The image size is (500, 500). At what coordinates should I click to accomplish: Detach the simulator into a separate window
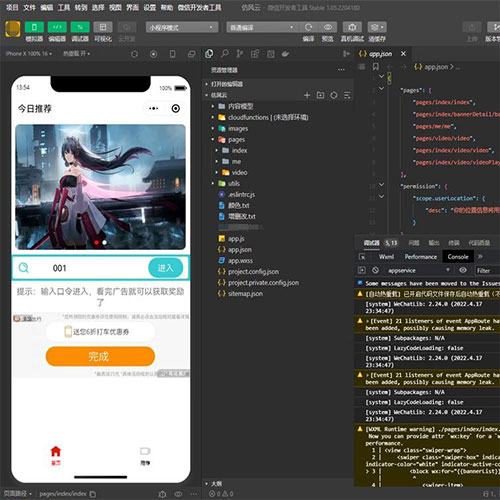tap(192, 54)
